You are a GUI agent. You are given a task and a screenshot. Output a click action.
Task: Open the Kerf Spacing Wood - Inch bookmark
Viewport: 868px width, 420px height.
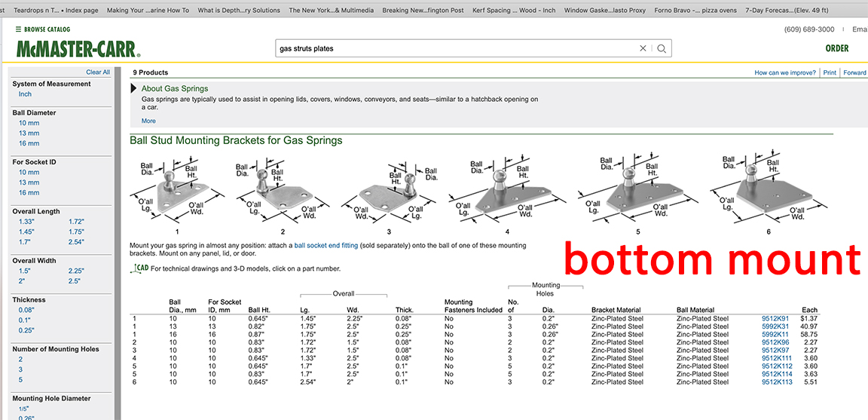[514, 10]
